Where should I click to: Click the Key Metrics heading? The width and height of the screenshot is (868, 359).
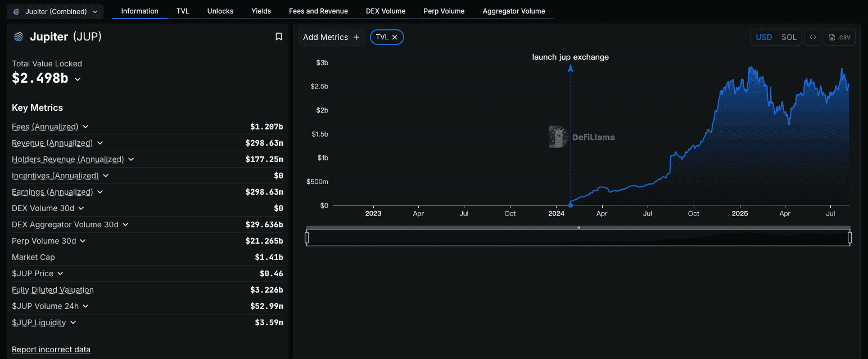[x=37, y=107]
